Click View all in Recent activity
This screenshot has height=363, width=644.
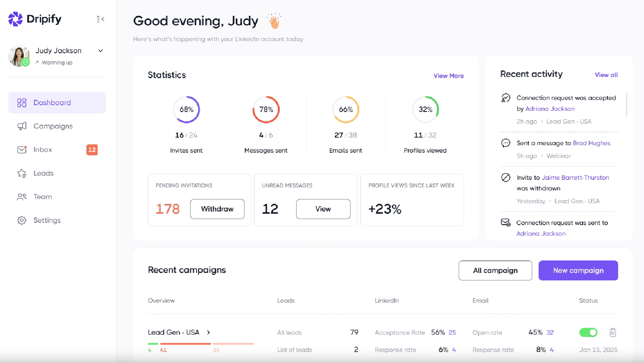606,75
